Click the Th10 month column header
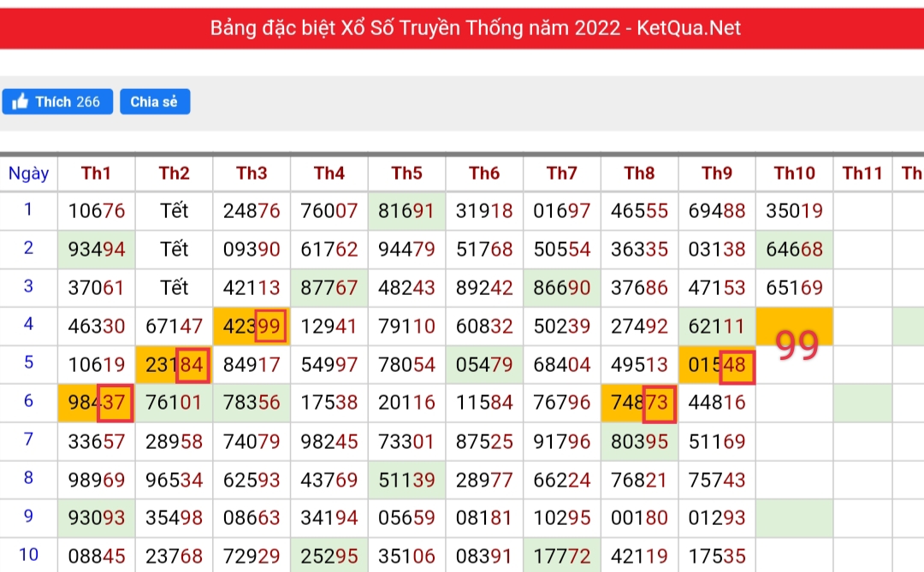Image resolution: width=924 pixels, height=572 pixels. point(794,174)
